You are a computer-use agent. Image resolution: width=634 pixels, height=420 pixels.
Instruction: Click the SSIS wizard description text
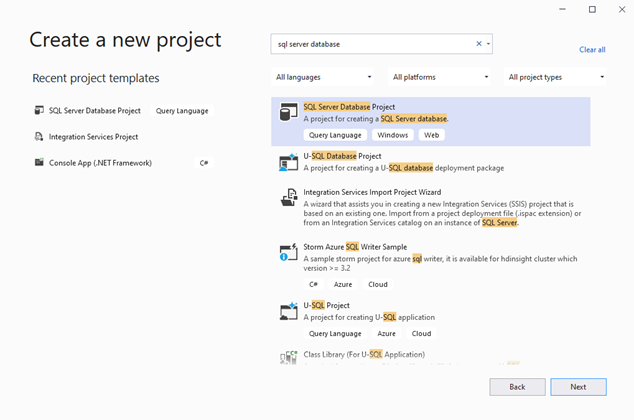pyautogui.click(x=442, y=213)
